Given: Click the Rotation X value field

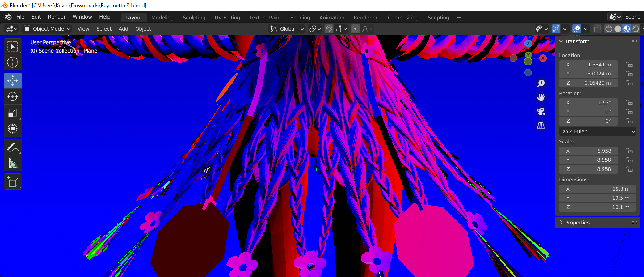Looking at the screenshot, I should click(588, 103).
